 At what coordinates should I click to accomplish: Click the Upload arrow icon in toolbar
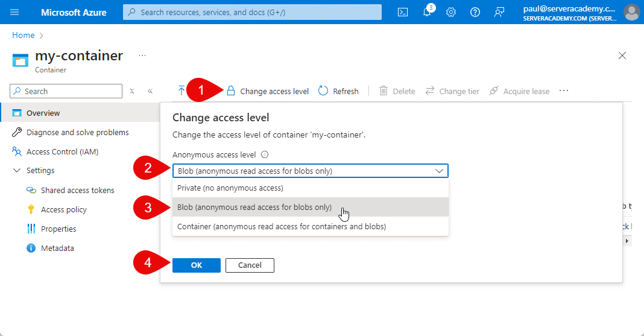pyautogui.click(x=182, y=91)
